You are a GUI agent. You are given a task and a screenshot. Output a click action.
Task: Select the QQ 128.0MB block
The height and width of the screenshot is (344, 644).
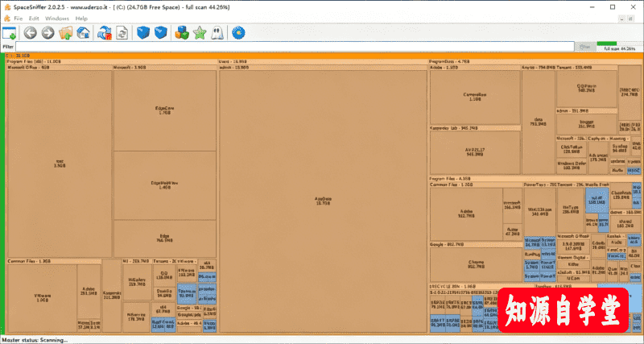point(164,275)
